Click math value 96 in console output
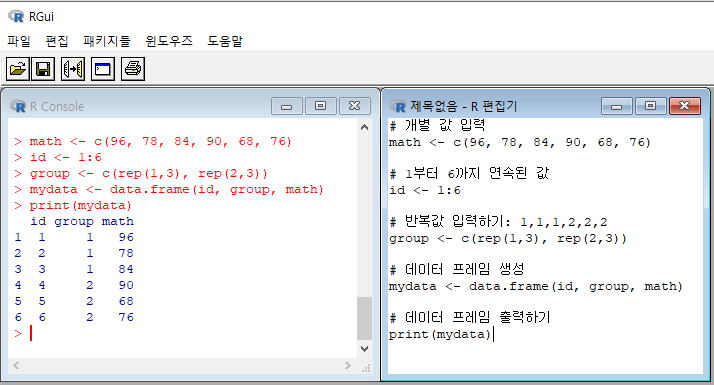Screen dimensions: 714x385 (126, 237)
